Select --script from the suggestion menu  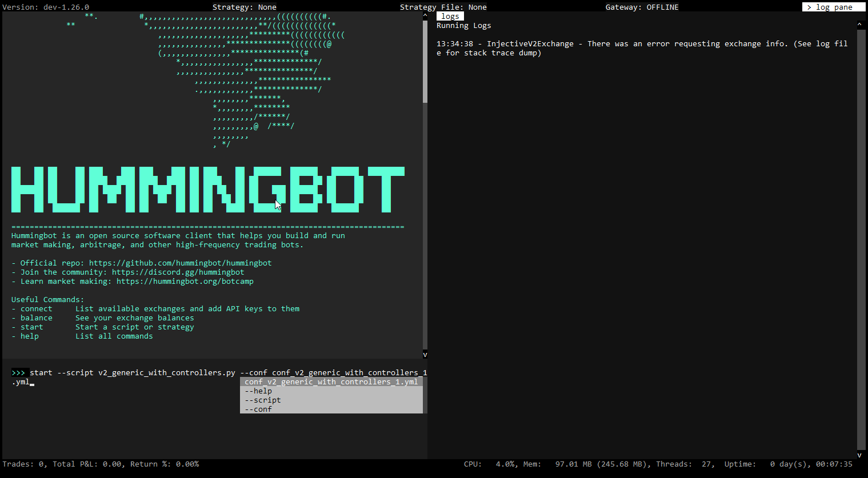262,400
